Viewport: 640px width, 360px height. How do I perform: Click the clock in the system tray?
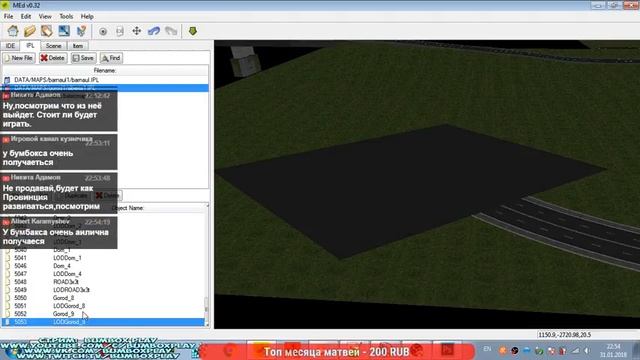click(x=613, y=351)
